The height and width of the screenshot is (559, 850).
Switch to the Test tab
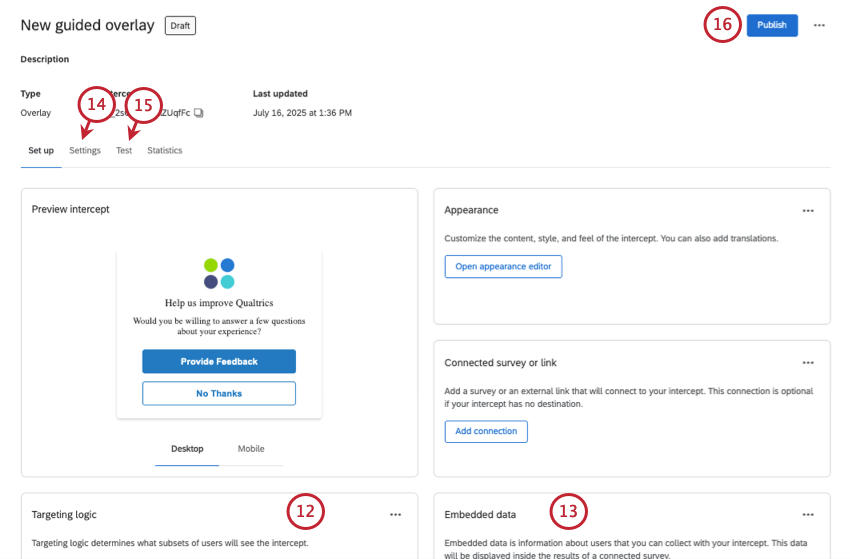pyautogui.click(x=124, y=150)
